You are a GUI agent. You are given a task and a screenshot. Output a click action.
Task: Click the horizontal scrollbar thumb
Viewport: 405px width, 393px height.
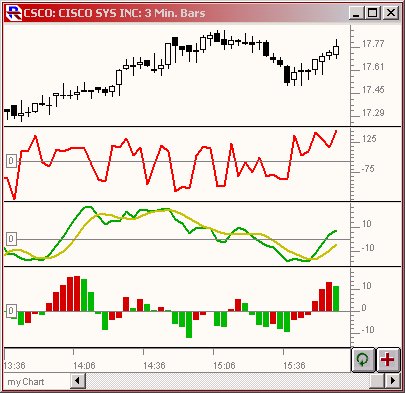[x=378, y=380]
